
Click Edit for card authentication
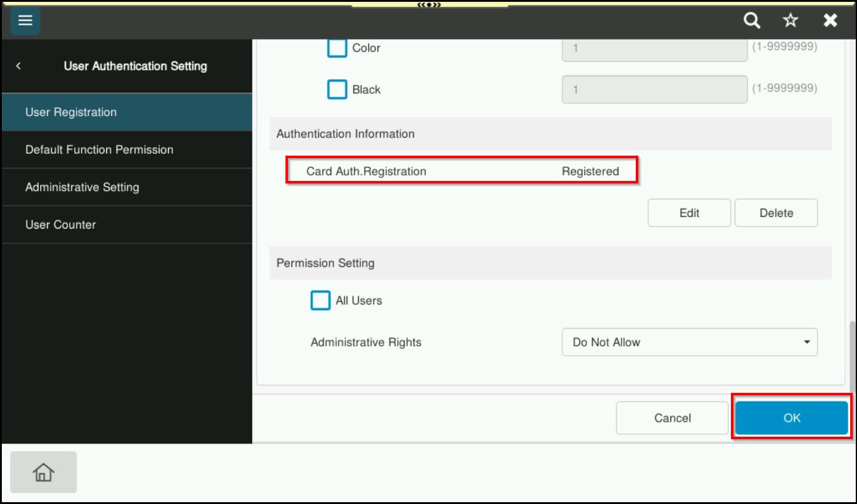click(689, 213)
